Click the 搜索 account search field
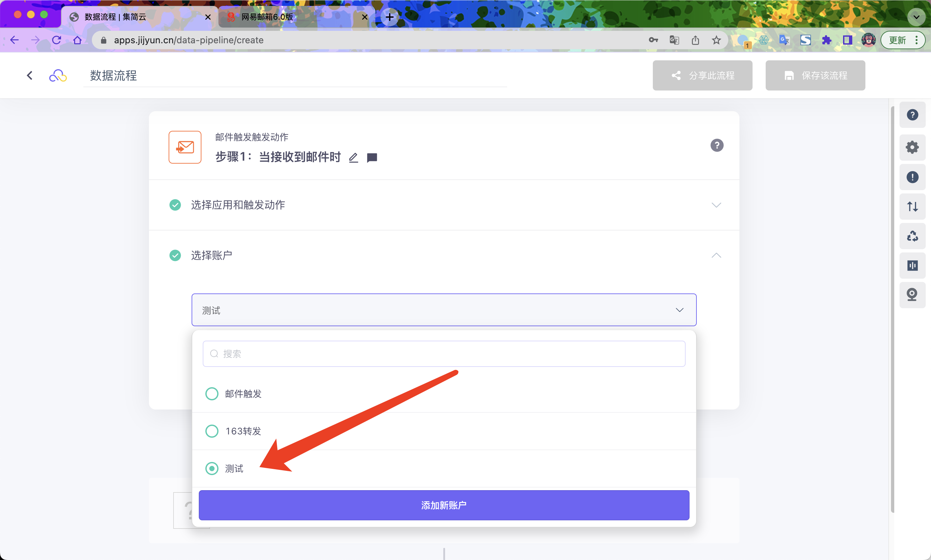This screenshot has height=560, width=931. (444, 353)
